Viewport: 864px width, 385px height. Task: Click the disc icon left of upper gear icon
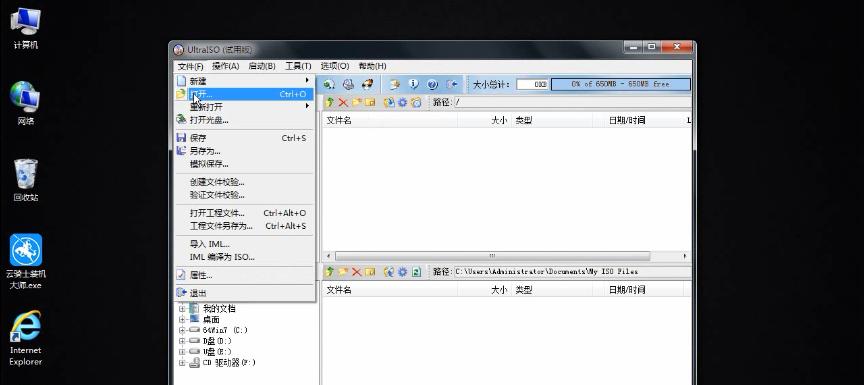(x=389, y=102)
